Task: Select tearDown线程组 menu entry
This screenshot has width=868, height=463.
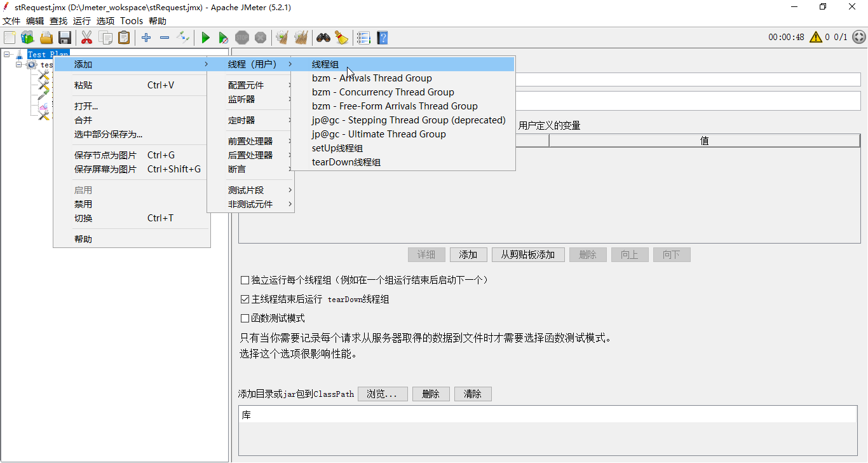Action: [x=402, y=162]
